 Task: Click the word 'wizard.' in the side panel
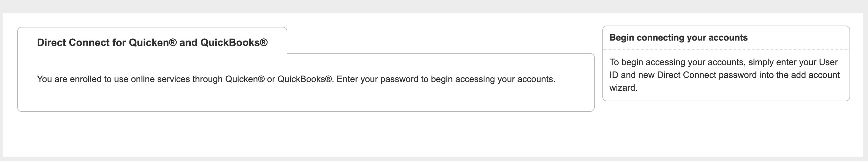point(623,88)
